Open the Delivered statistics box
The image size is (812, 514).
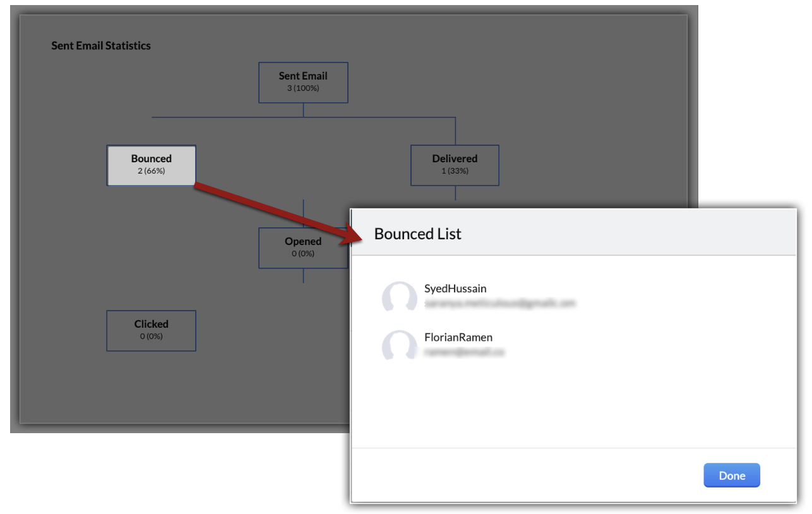click(455, 165)
